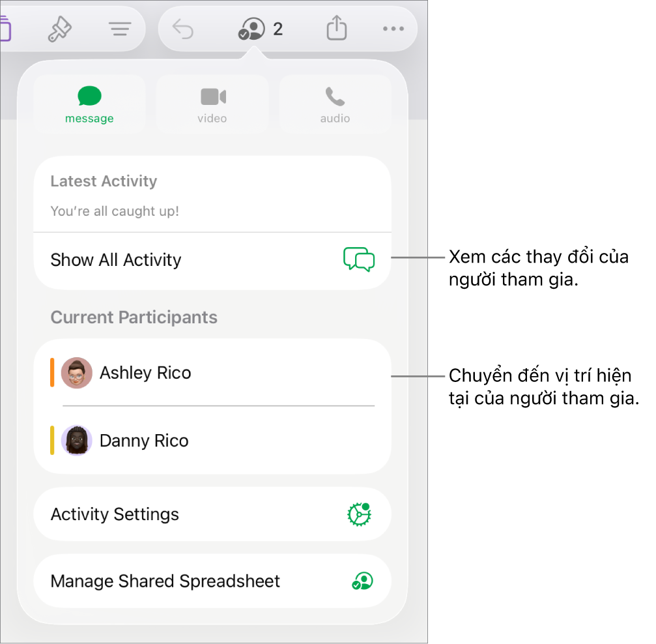Viewport: 656px width, 644px height.
Task: Click the Activity Settings gear icon
Action: pos(360,514)
